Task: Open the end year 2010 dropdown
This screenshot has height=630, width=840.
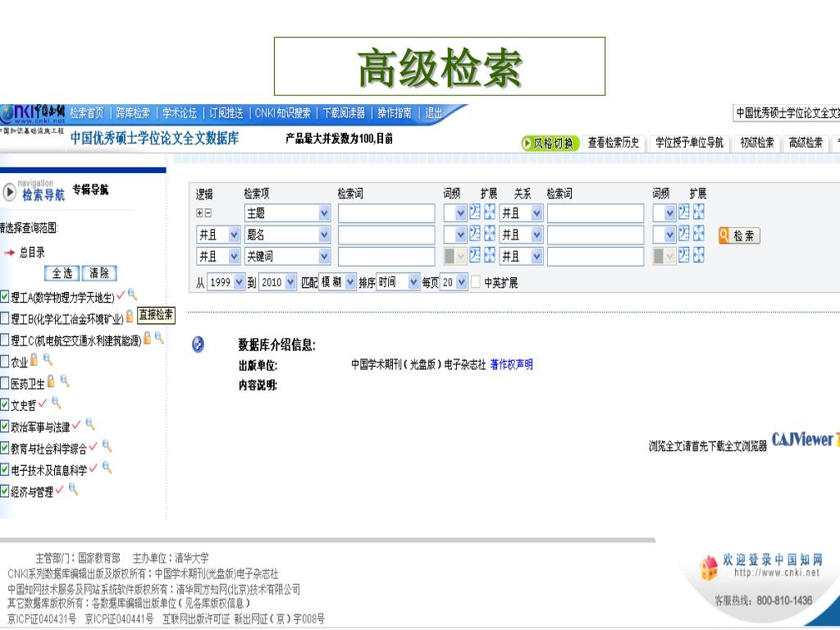Action: 277,282
